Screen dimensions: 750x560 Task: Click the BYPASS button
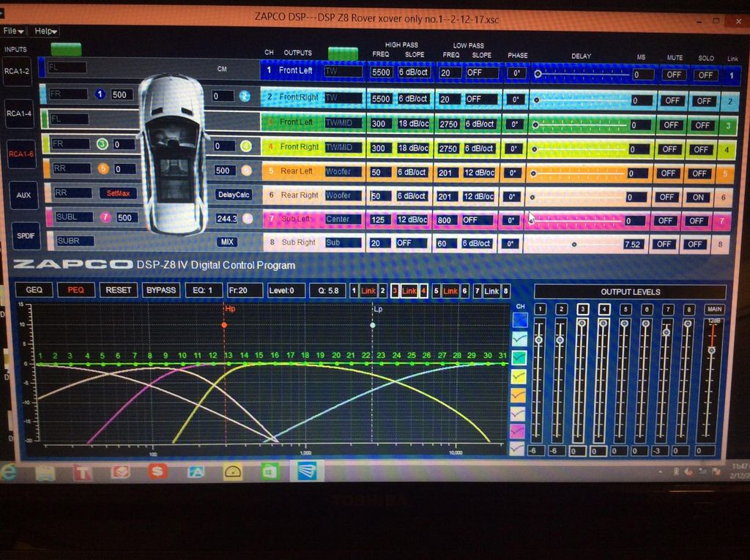[161, 290]
